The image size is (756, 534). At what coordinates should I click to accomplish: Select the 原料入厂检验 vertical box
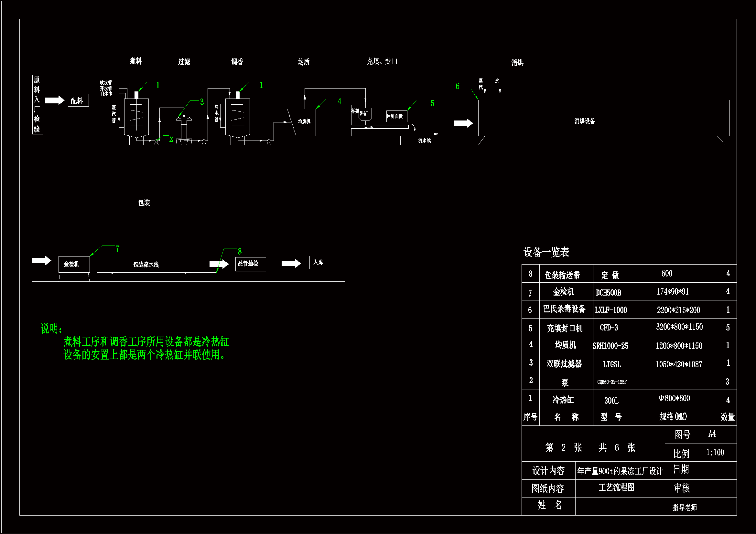pyautogui.click(x=37, y=104)
